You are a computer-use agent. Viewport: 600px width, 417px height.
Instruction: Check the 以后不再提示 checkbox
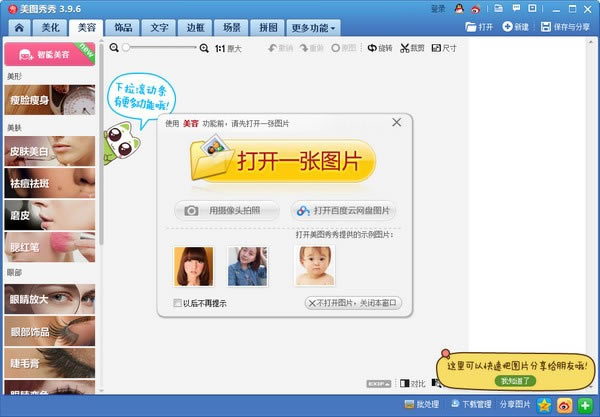(178, 302)
